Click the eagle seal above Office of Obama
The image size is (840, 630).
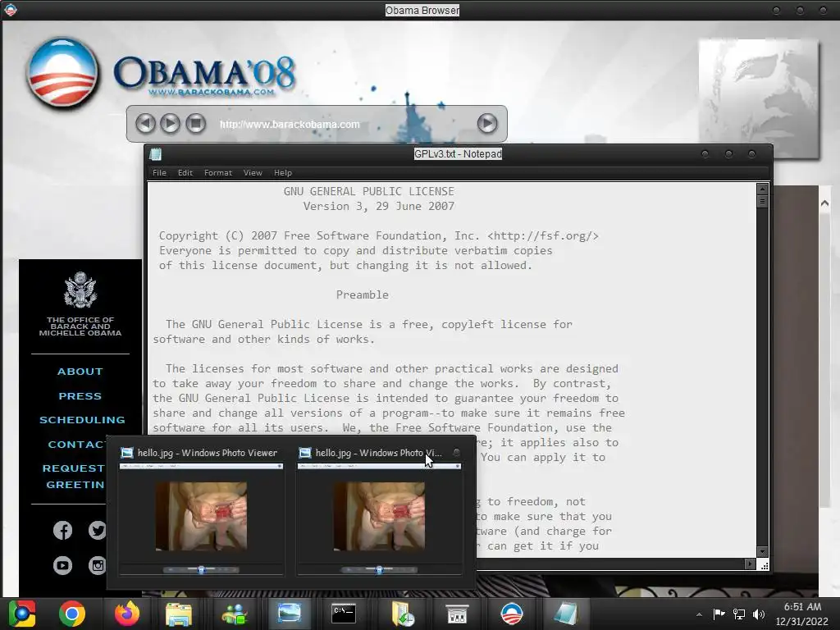click(x=80, y=290)
